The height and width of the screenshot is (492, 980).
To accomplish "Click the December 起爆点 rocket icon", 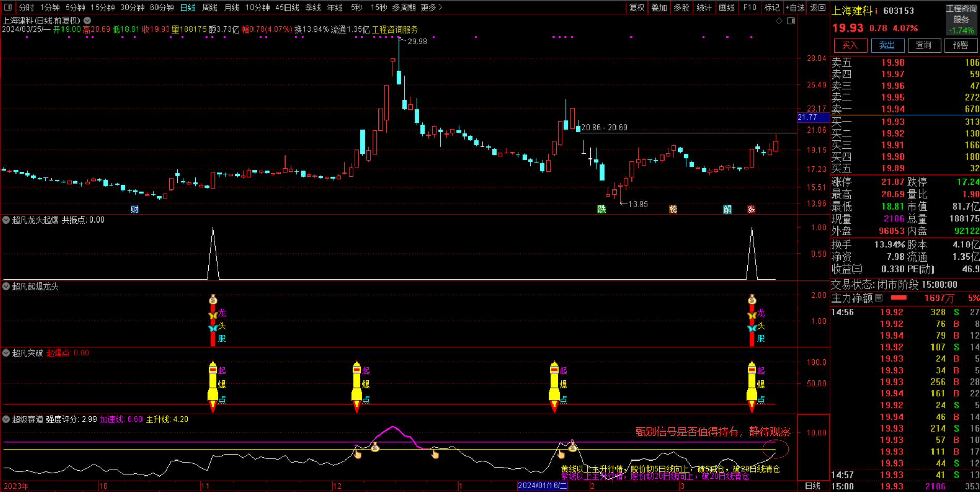I will (357, 386).
